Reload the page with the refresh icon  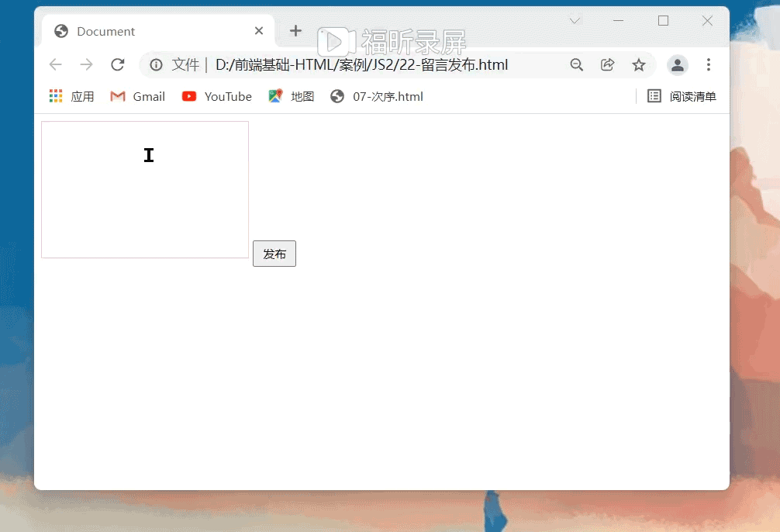pyautogui.click(x=117, y=64)
